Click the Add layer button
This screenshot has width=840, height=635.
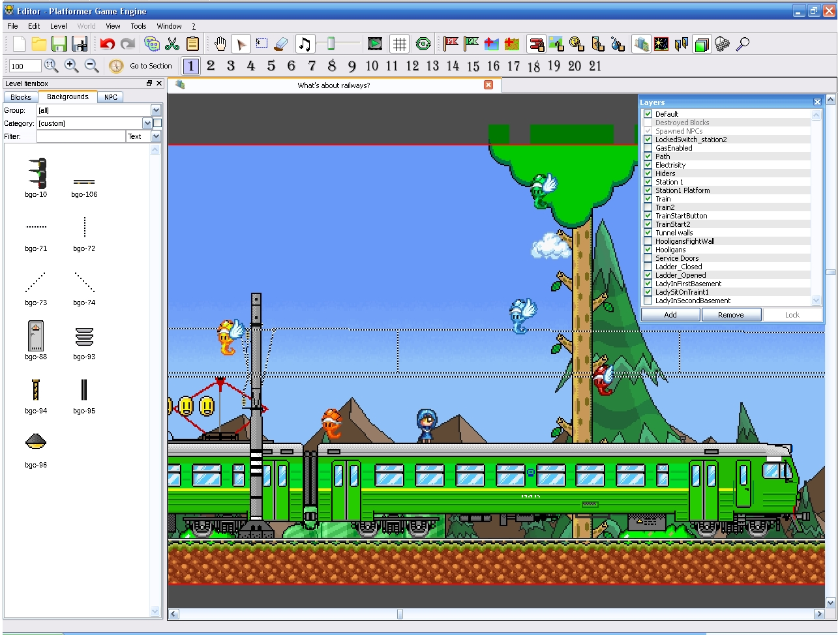[670, 315]
